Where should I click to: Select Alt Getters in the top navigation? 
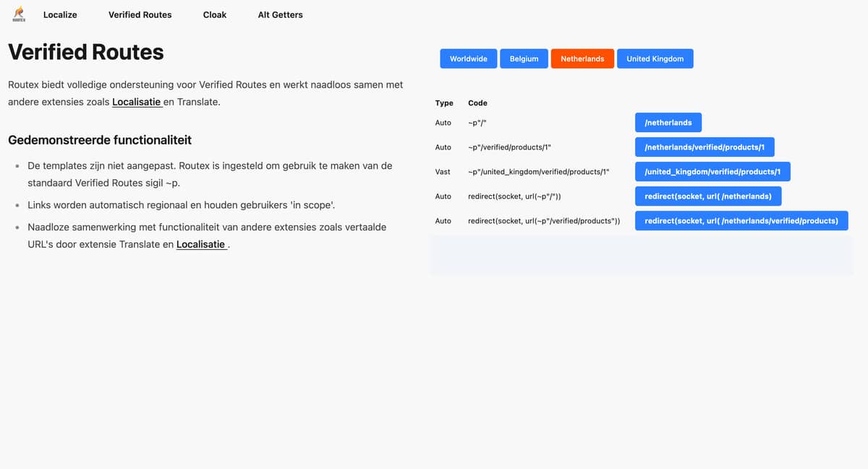[x=280, y=14]
